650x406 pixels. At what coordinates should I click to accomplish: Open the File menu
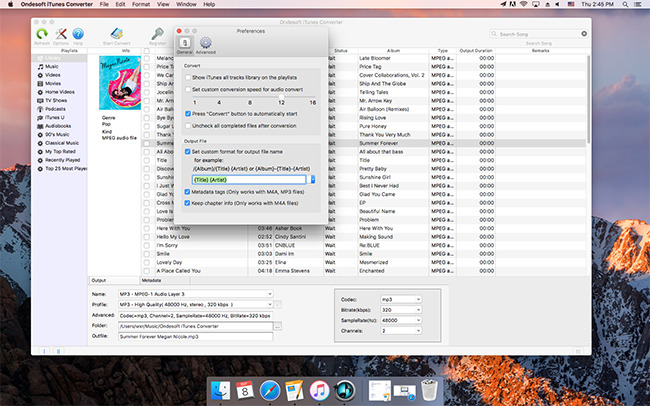[x=104, y=4]
